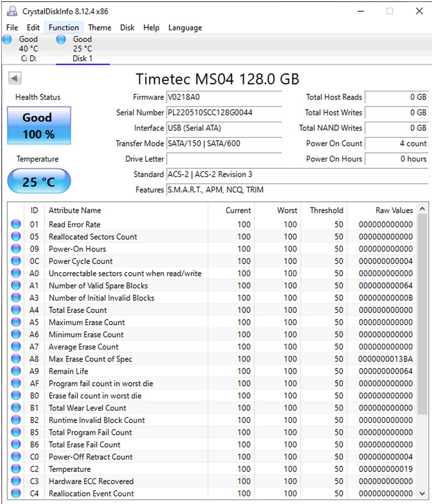Open the File menu
432x504 pixels.
coord(12,28)
